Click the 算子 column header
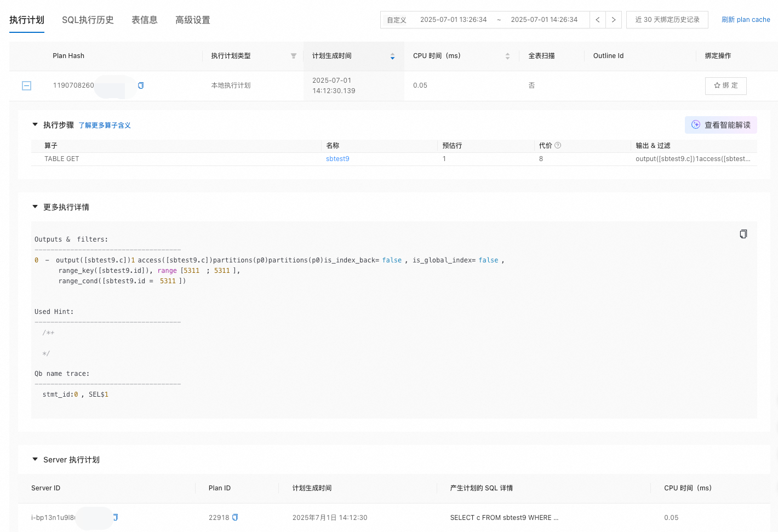 click(51, 145)
